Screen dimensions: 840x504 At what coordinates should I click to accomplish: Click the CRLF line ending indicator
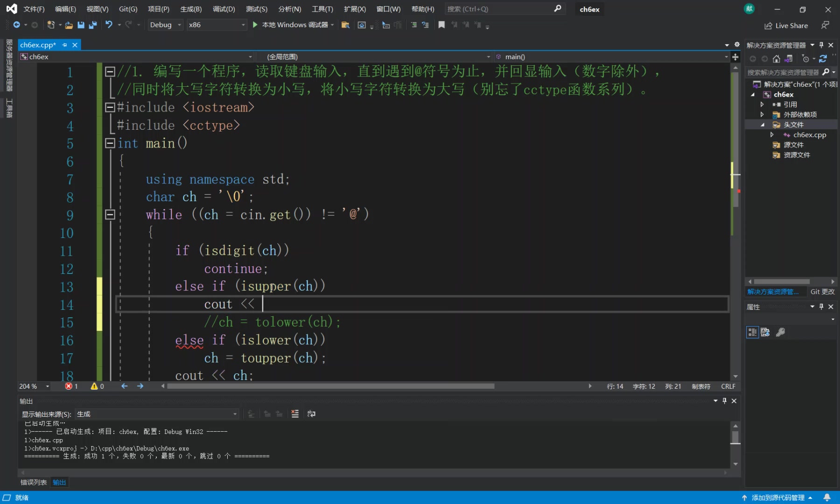pos(728,386)
